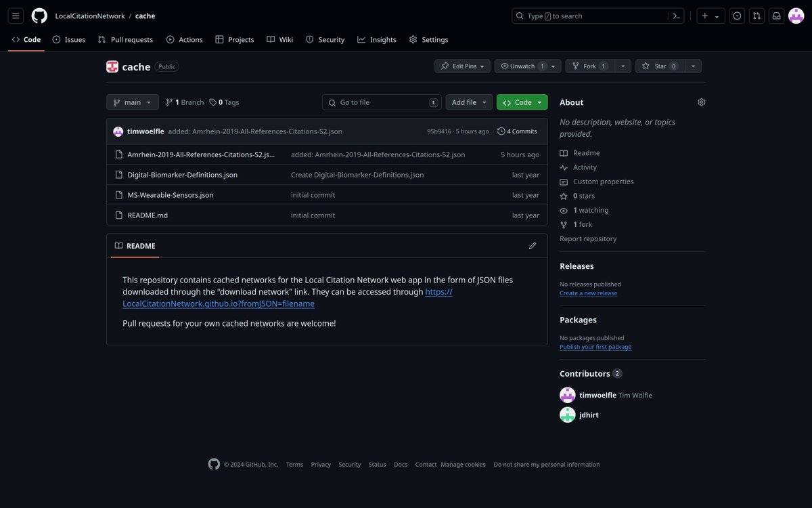Open the repository Settings tab
812x508 pixels.
[x=428, y=39]
